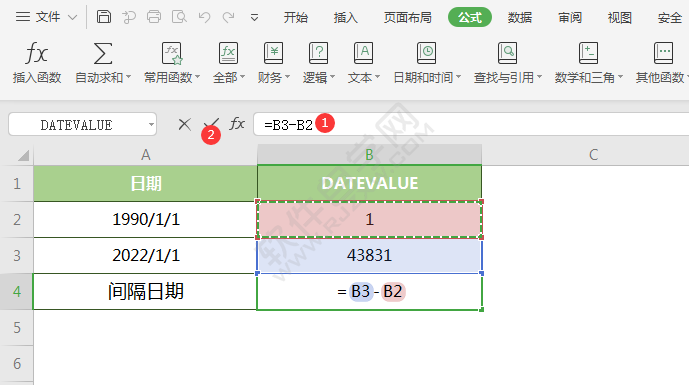
Task: Open the 文本 functions icon
Action: 363,53
